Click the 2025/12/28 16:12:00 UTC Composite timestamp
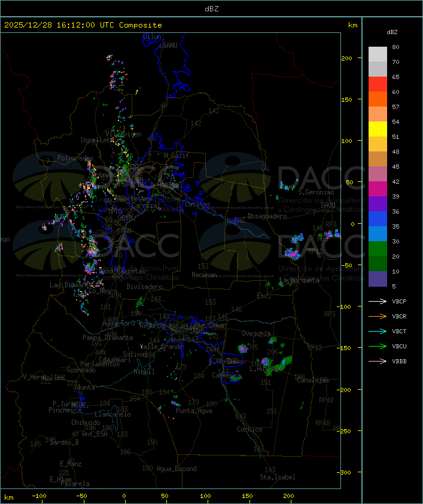The image size is (423, 504). tap(83, 25)
